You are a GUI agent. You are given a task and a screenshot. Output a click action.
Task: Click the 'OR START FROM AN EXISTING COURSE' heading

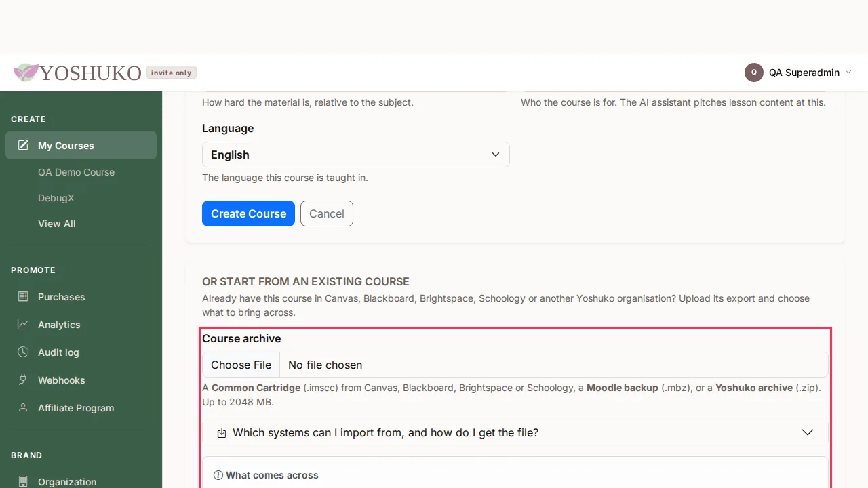click(306, 281)
